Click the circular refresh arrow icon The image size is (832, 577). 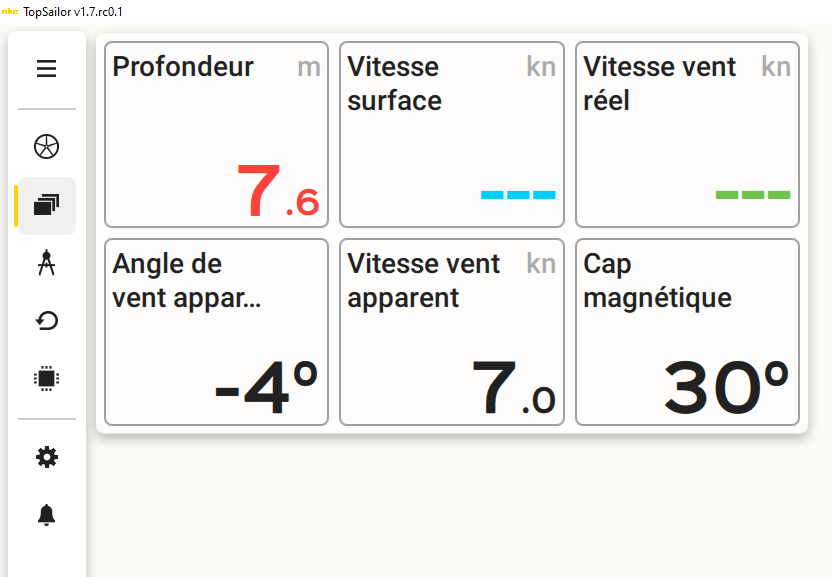(x=47, y=321)
